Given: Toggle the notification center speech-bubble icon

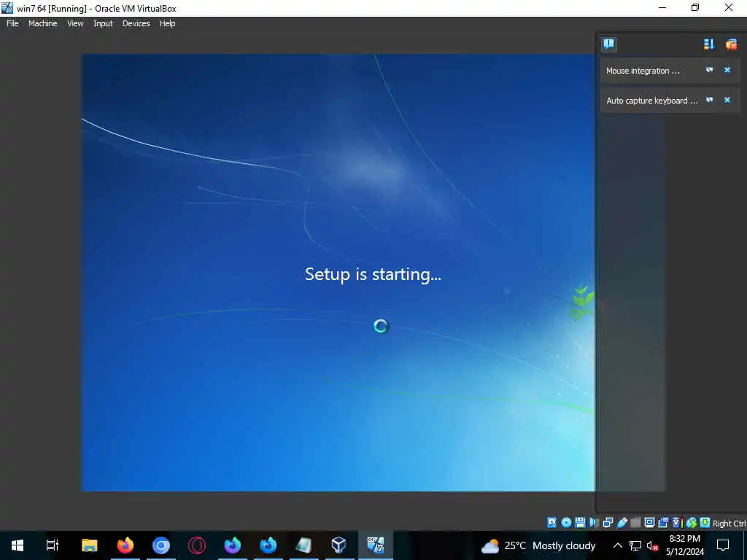Looking at the screenshot, I should pos(609,44).
